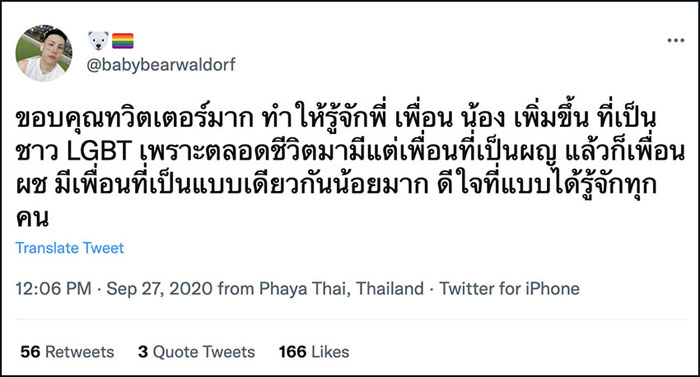
Task: Click the Sep 27, 2020 date
Action: tap(159, 289)
